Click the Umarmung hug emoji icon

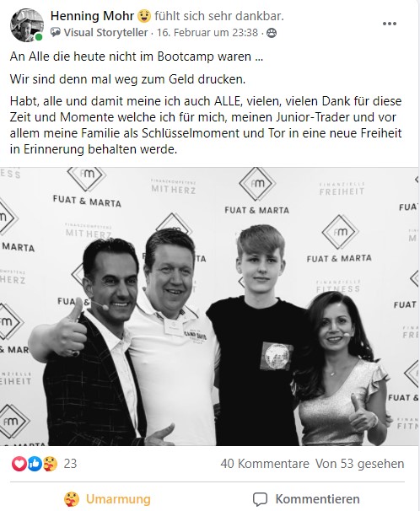point(72,499)
